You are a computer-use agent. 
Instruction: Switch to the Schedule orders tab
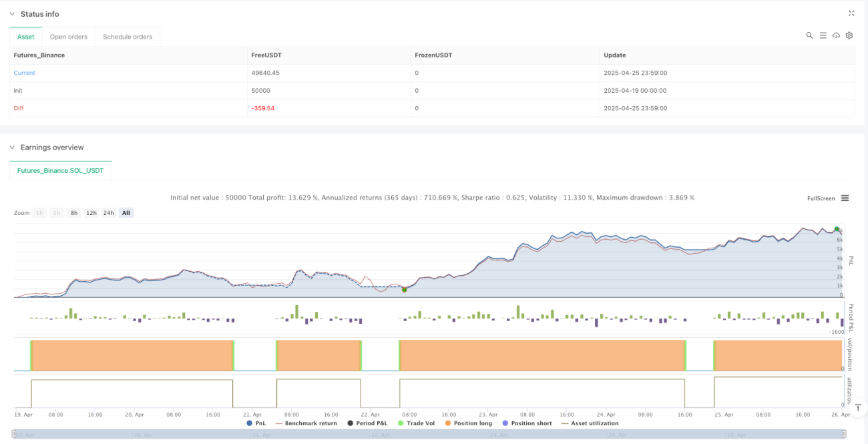(128, 37)
